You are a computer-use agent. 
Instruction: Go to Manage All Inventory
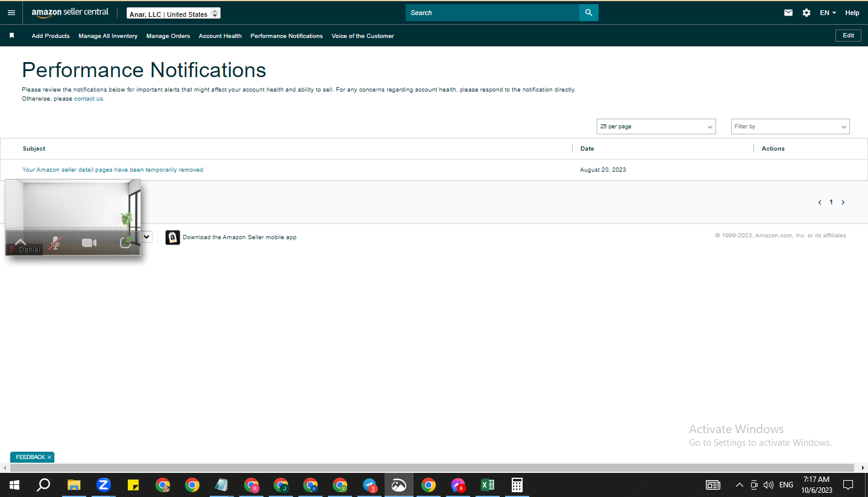coord(108,36)
